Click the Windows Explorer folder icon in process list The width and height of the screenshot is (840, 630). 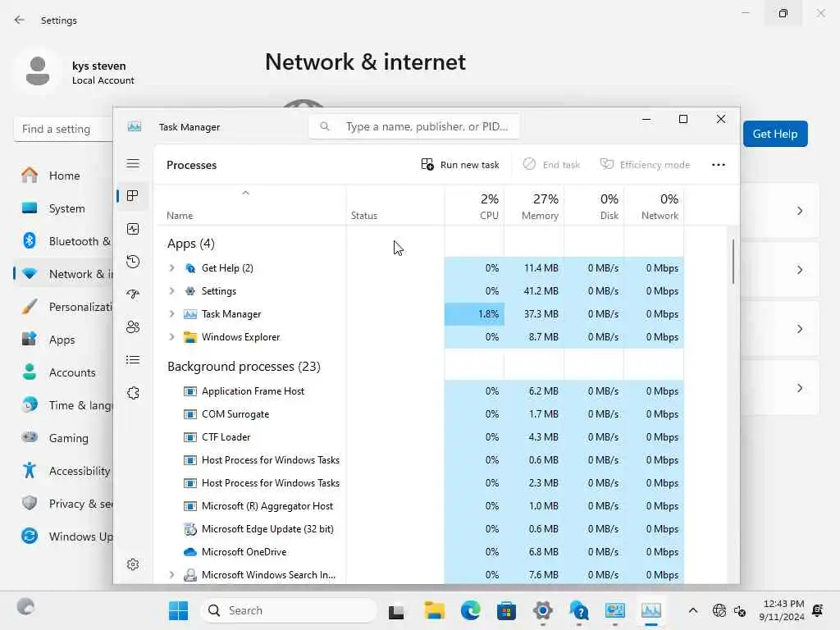(189, 337)
